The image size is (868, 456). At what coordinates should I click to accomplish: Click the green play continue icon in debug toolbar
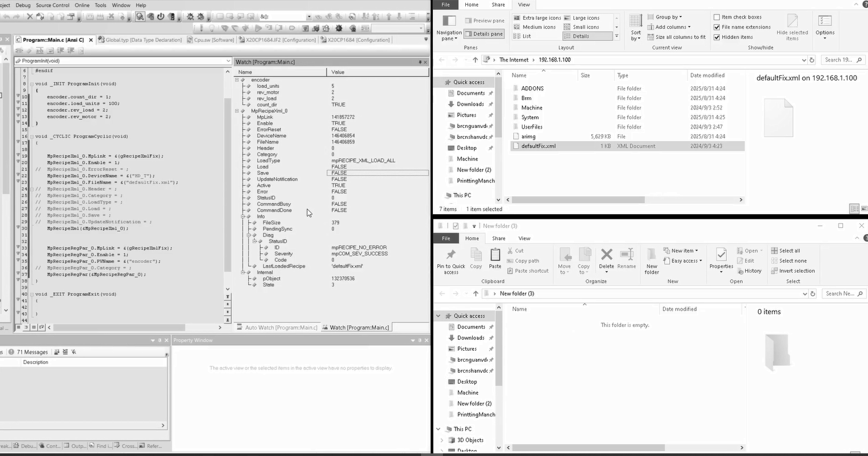(x=259, y=28)
